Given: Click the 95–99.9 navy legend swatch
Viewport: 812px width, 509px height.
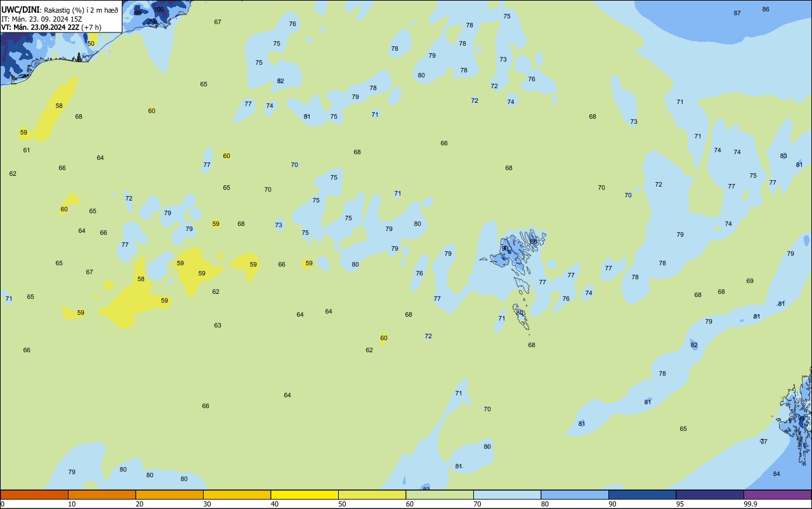Looking at the screenshot, I should (x=710, y=494).
